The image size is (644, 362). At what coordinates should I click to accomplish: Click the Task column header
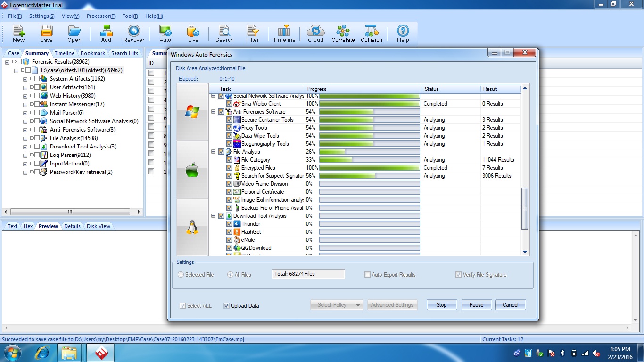click(x=256, y=89)
